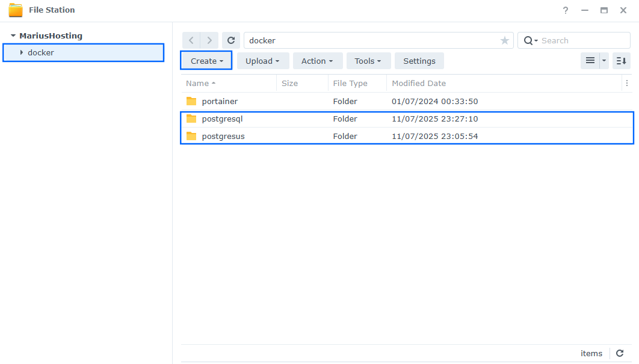Image resolution: width=639 pixels, height=364 pixels.
Task: Select the postgresus folder row
Action: tap(223, 136)
